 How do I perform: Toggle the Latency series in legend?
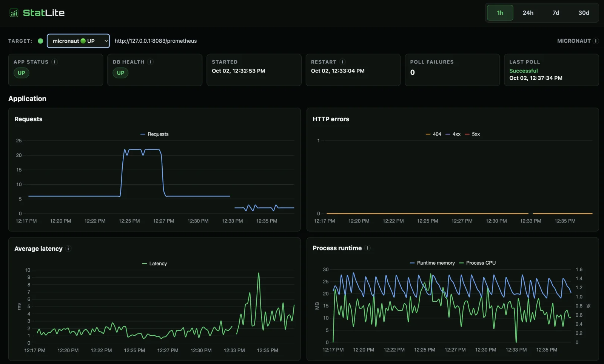coord(154,264)
